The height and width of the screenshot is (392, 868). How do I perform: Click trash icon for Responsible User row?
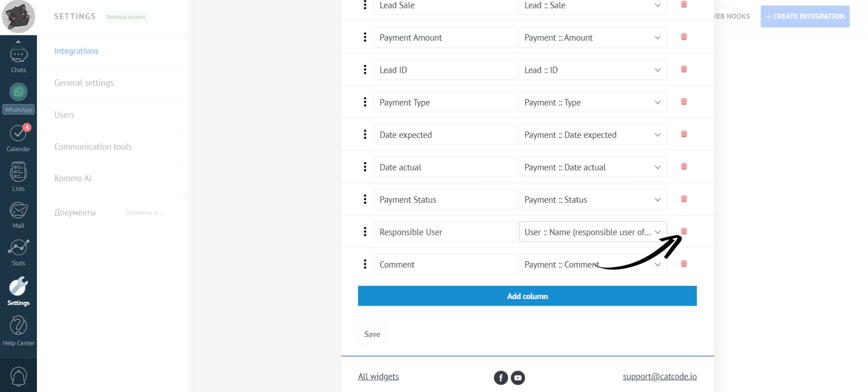click(x=684, y=232)
